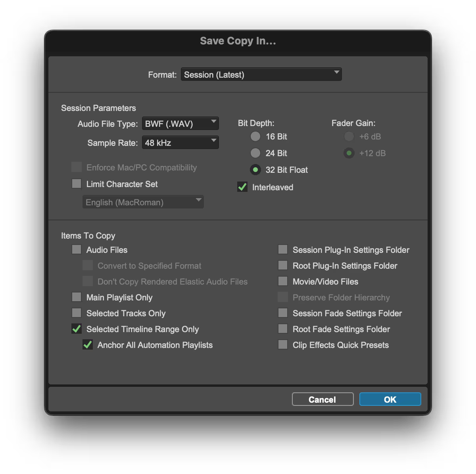
Task: Click the Sample Rate: label
Action: 113,143
